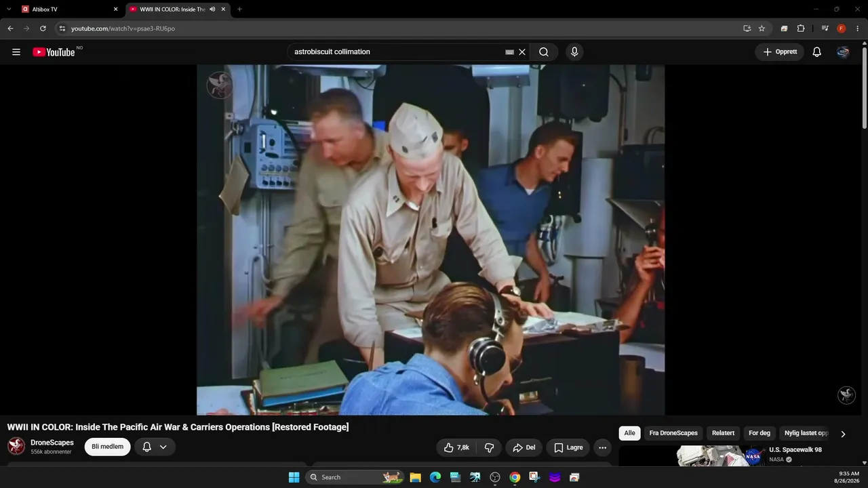Open the DroneScapes channel avatar

pos(16,446)
